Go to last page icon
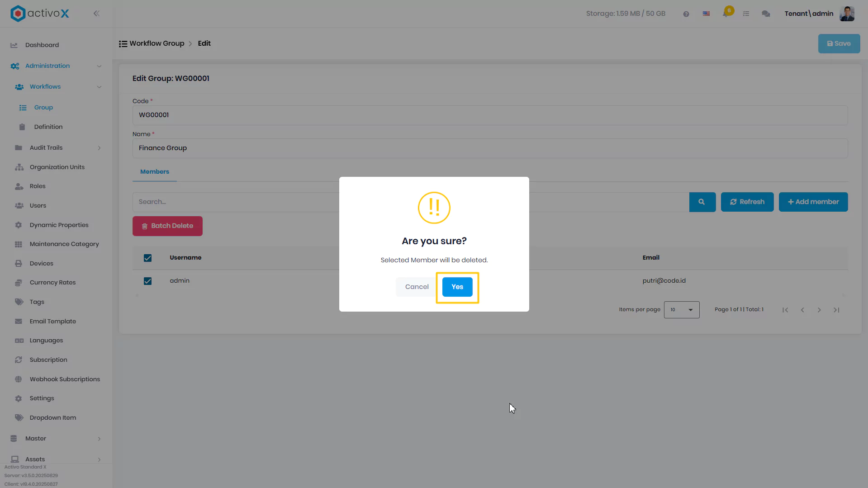 point(836,310)
